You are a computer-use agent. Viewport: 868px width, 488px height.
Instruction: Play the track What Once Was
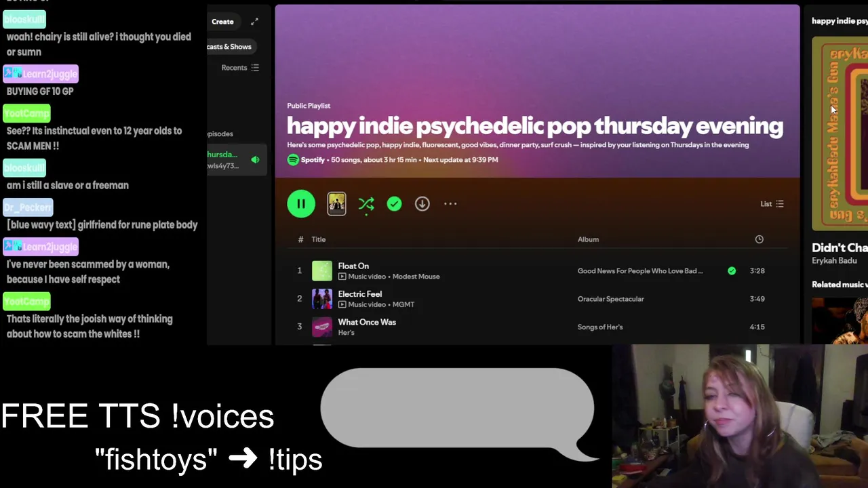[x=367, y=322]
